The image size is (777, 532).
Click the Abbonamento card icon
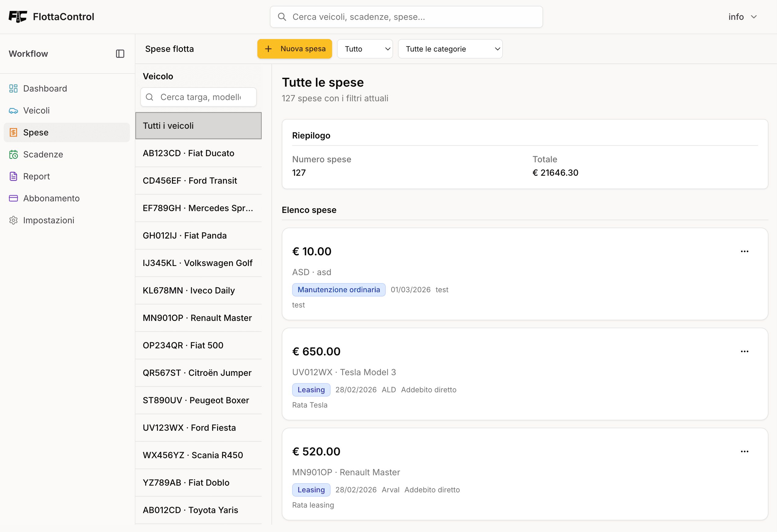(x=13, y=199)
